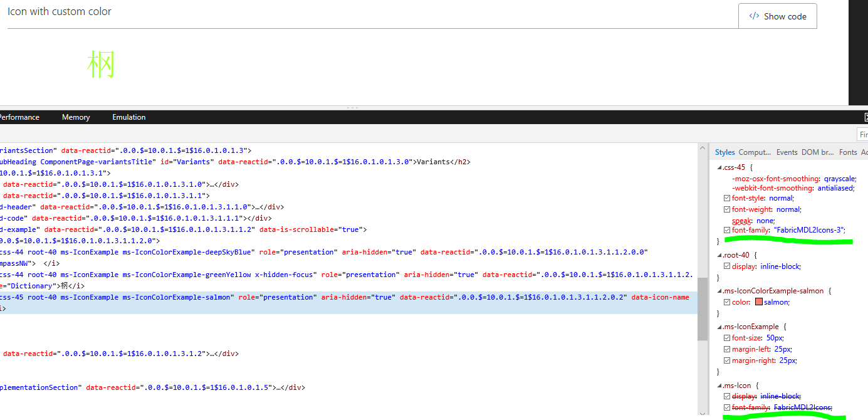Click the </> icon inside Show code button
Screen dimensions: 868x420
tap(754, 16)
